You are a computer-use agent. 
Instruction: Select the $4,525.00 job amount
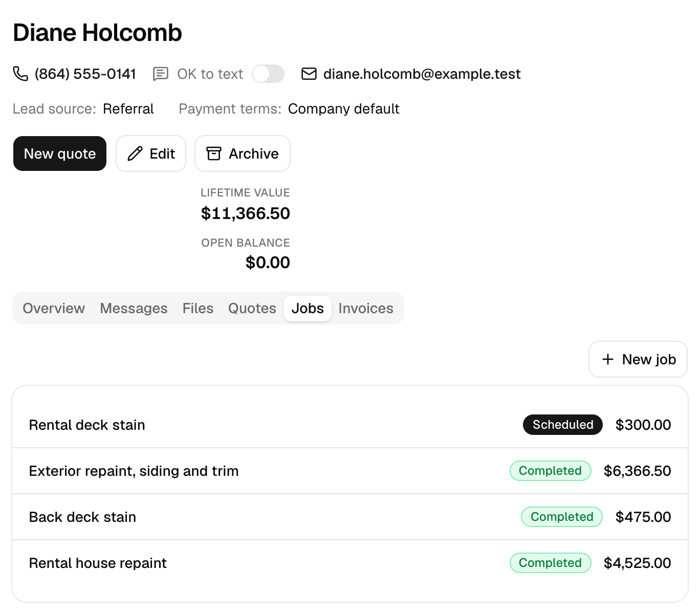point(638,563)
